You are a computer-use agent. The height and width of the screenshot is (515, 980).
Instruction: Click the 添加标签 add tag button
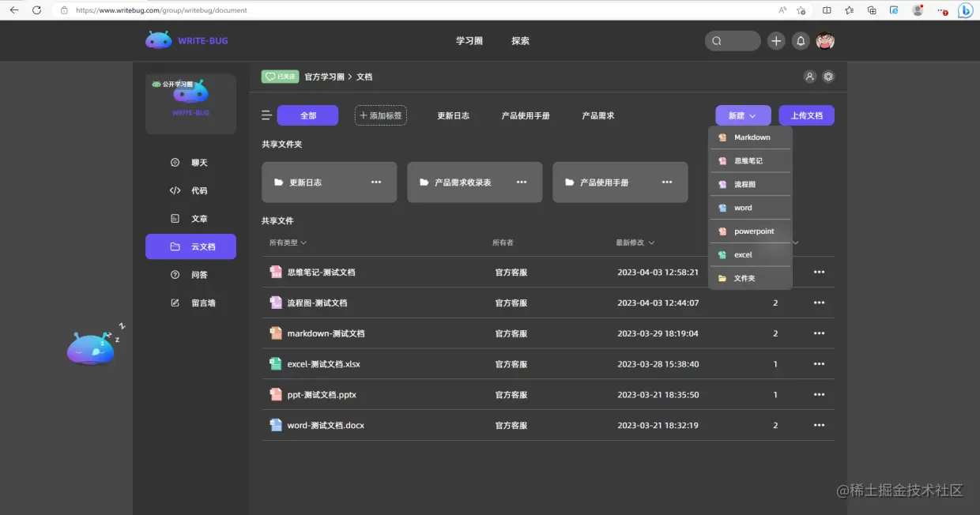click(380, 115)
